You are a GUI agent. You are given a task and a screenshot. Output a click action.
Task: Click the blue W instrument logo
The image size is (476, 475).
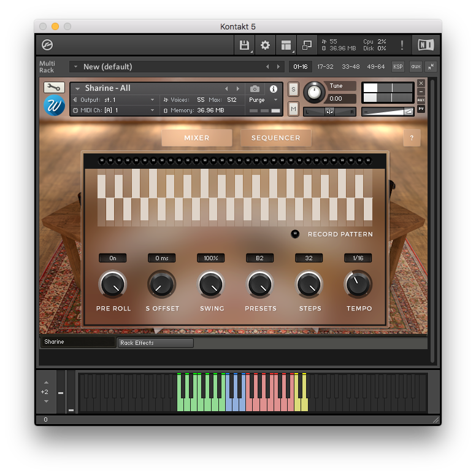coord(55,106)
